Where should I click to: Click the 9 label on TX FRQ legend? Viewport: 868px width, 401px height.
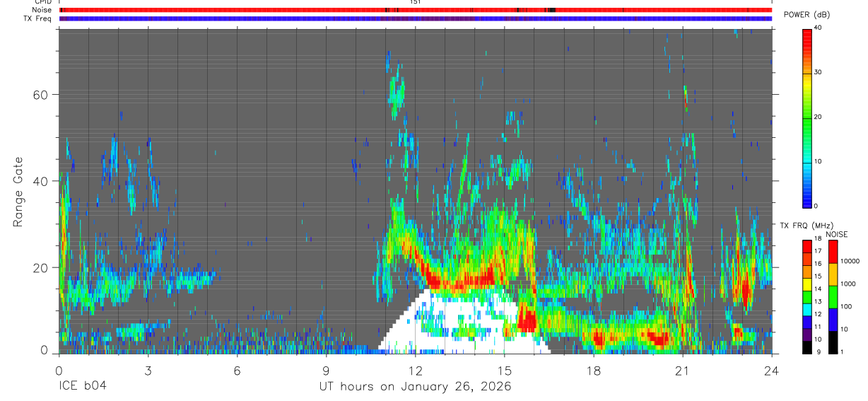[x=817, y=352]
